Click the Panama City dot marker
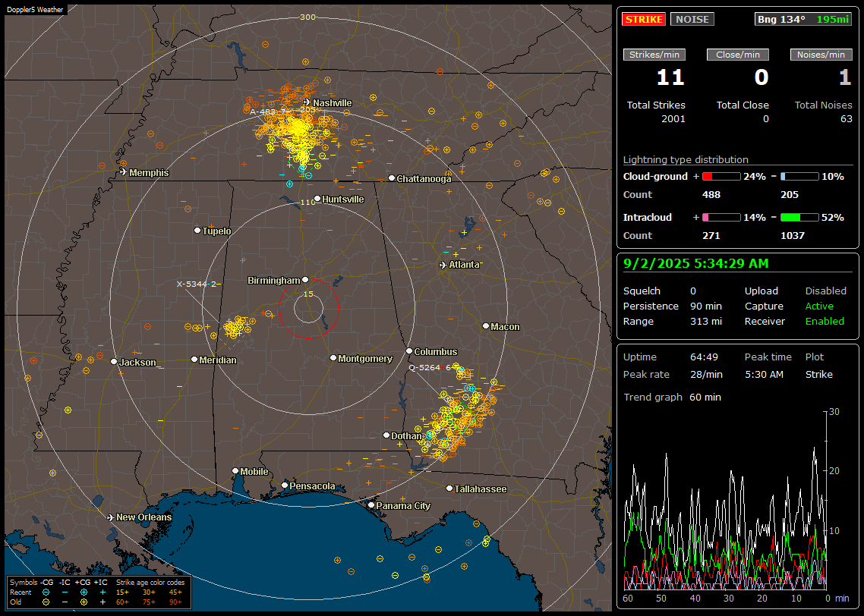Viewport: 864px width, 616px height. (371, 504)
